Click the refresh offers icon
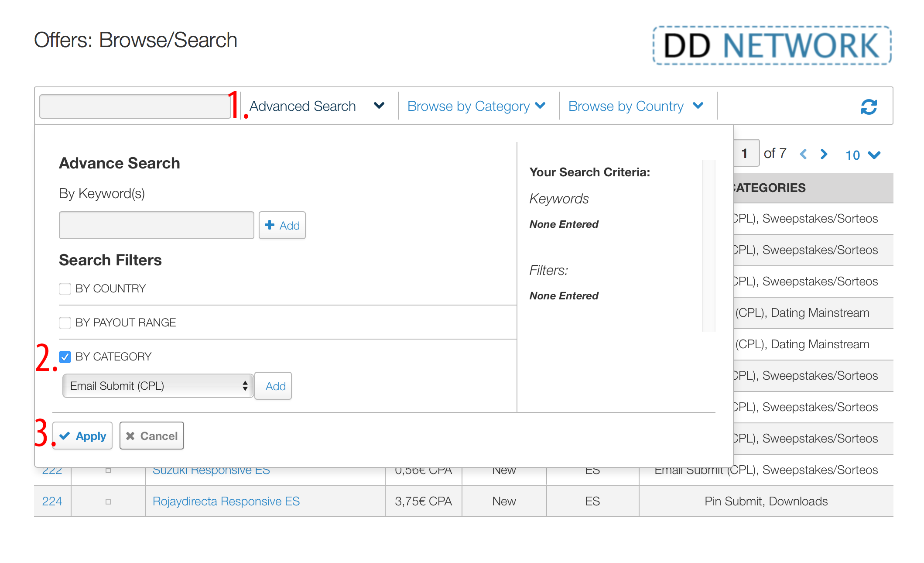This screenshot has width=924, height=563. pos(869,106)
